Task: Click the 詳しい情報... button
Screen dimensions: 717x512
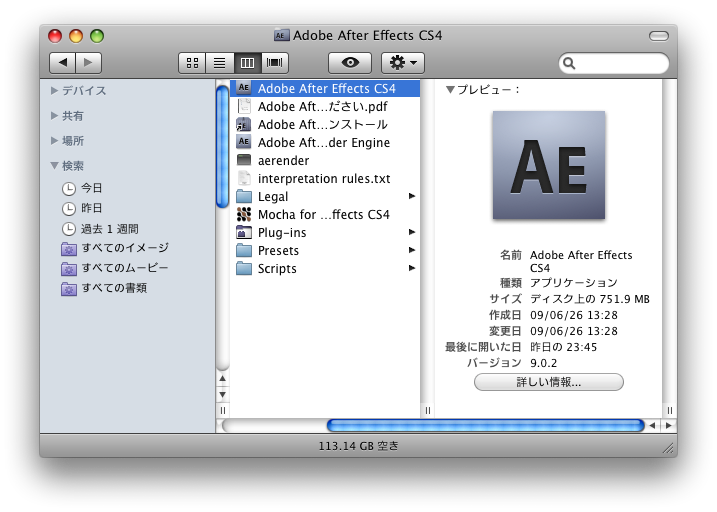Action: click(549, 382)
